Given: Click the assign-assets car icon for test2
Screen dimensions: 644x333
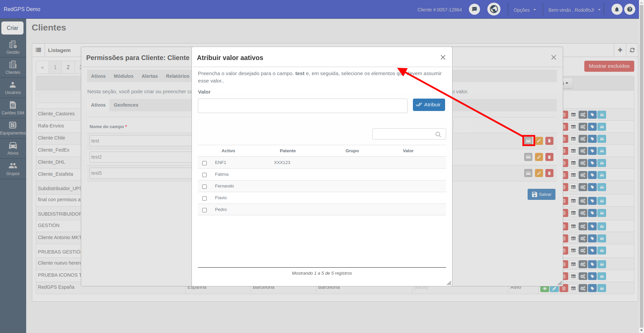Looking at the screenshot, I should click(528, 157).
